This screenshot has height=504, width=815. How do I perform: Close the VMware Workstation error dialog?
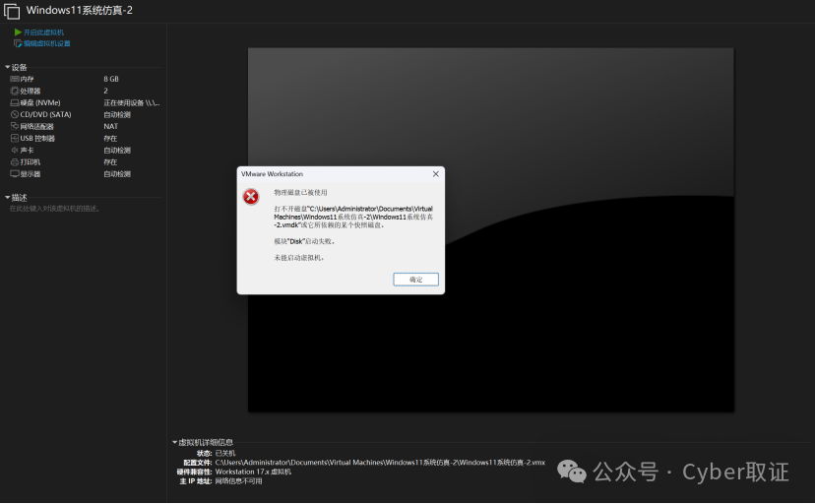click(436, 174)
